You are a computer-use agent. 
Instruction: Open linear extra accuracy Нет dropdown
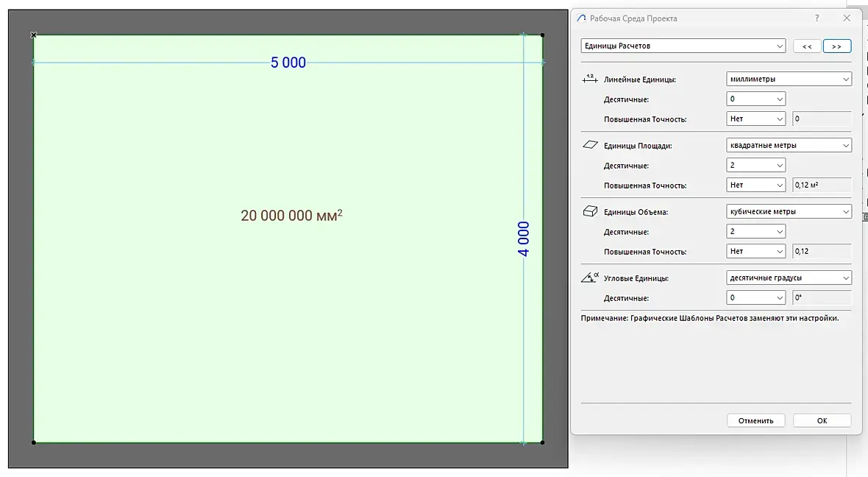[755, 119]
